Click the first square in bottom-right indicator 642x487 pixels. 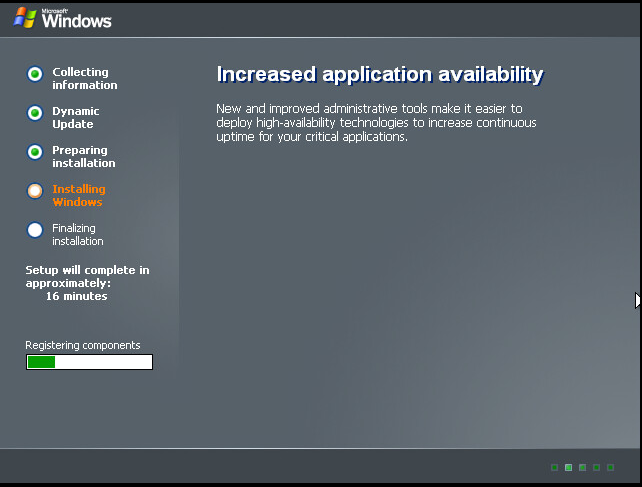coord(555,467)
